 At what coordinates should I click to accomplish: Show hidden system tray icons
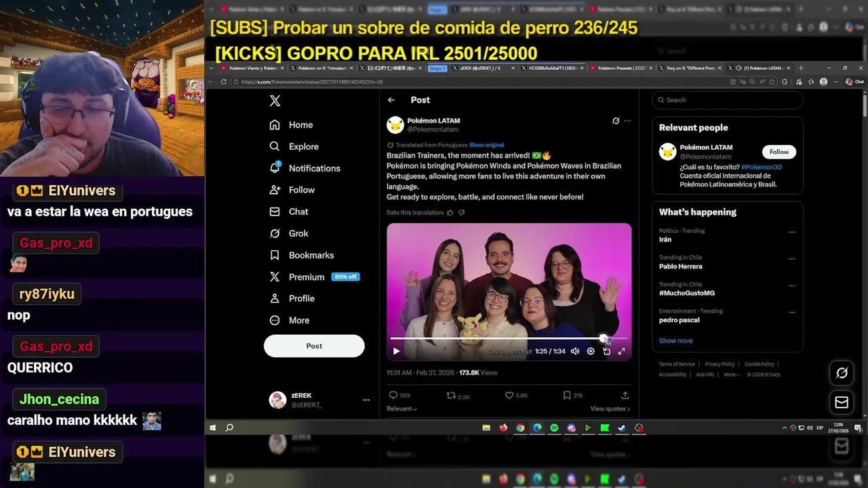coord(785,428)
